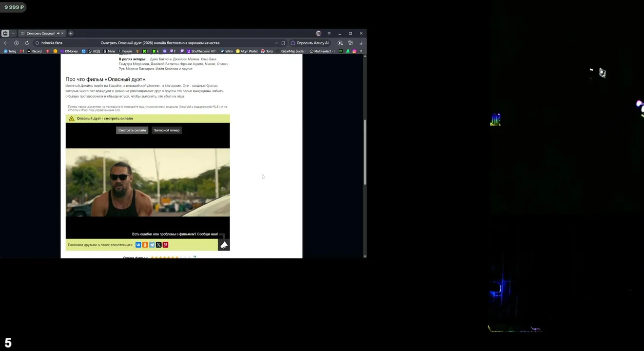Expand the tab list chevron
Viewport: 644px width, 351px height.
click(x=13, y=33)
